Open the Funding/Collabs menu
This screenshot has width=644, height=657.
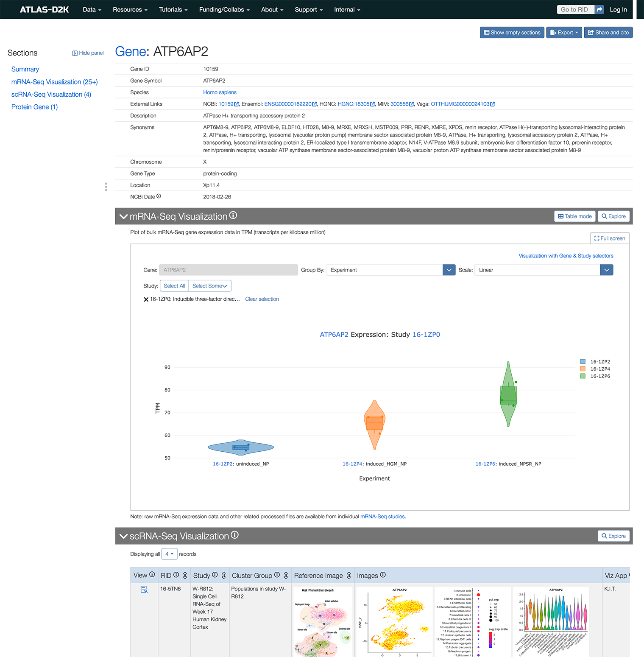tap(224, 10)
